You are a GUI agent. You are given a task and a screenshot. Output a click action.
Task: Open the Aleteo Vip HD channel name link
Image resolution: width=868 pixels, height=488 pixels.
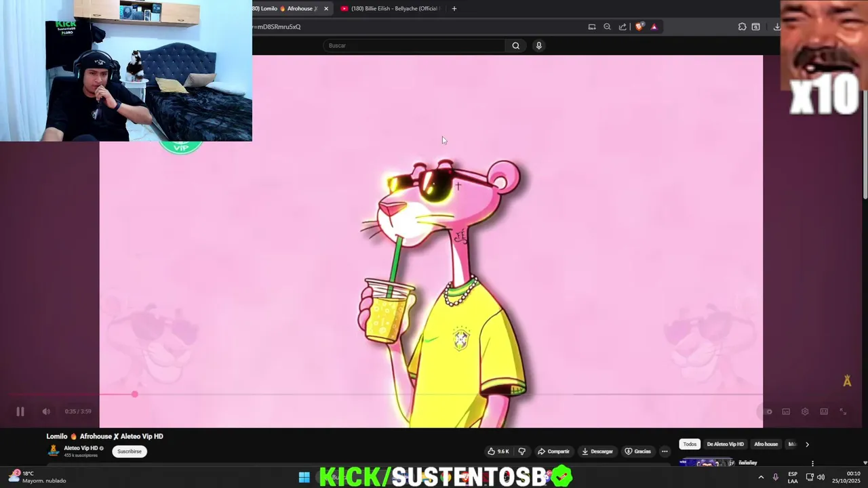click(81, 448)
